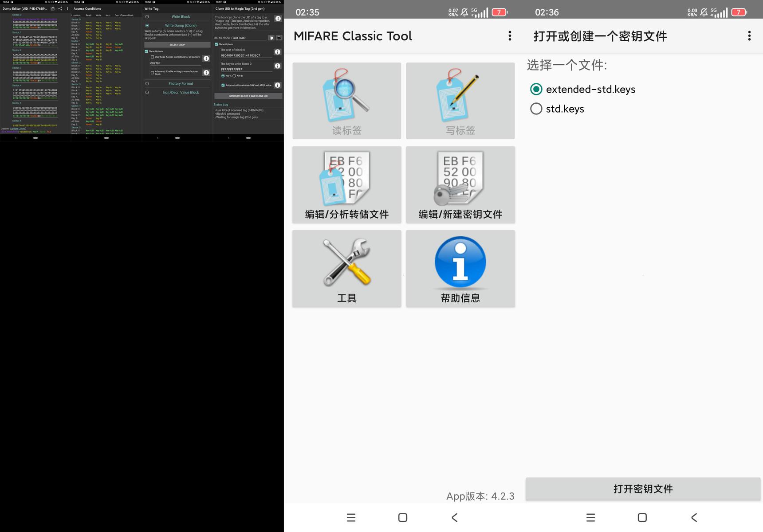
Task: Choose the Write Block option
Action: (x=147, y=17)
